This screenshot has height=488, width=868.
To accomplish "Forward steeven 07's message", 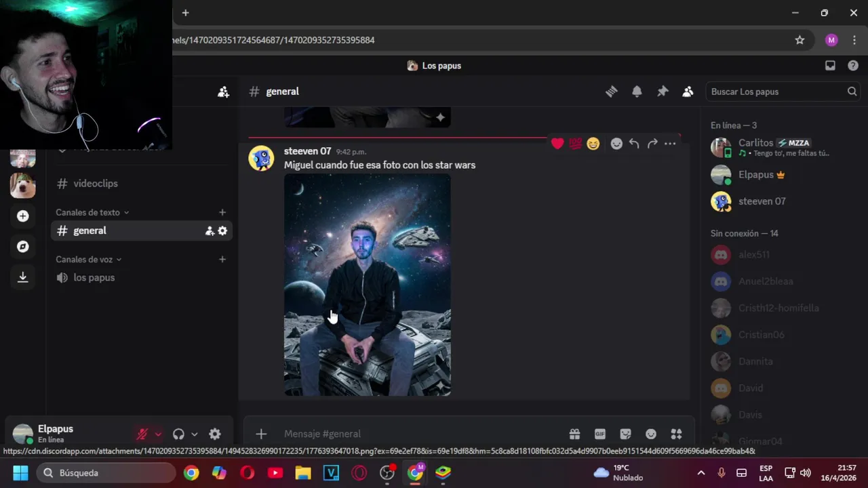I will [x=652, y=144].
